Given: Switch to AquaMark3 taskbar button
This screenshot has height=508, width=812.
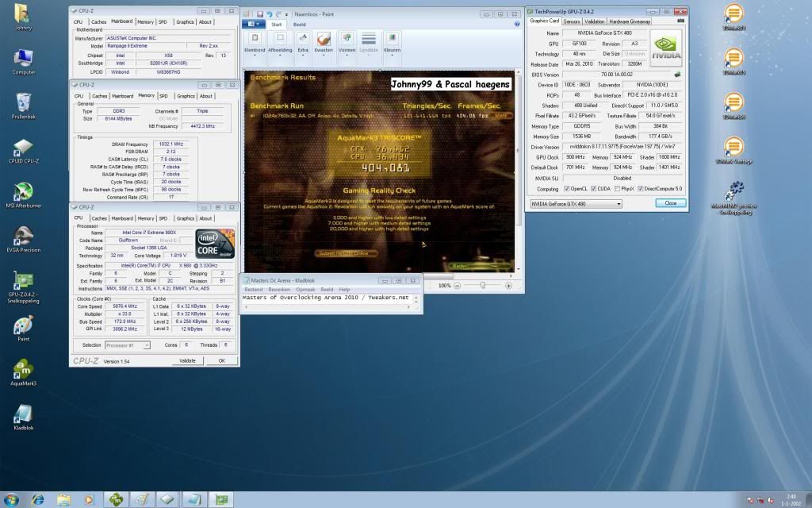Looking at the screenshot, I should pos(116,500).
